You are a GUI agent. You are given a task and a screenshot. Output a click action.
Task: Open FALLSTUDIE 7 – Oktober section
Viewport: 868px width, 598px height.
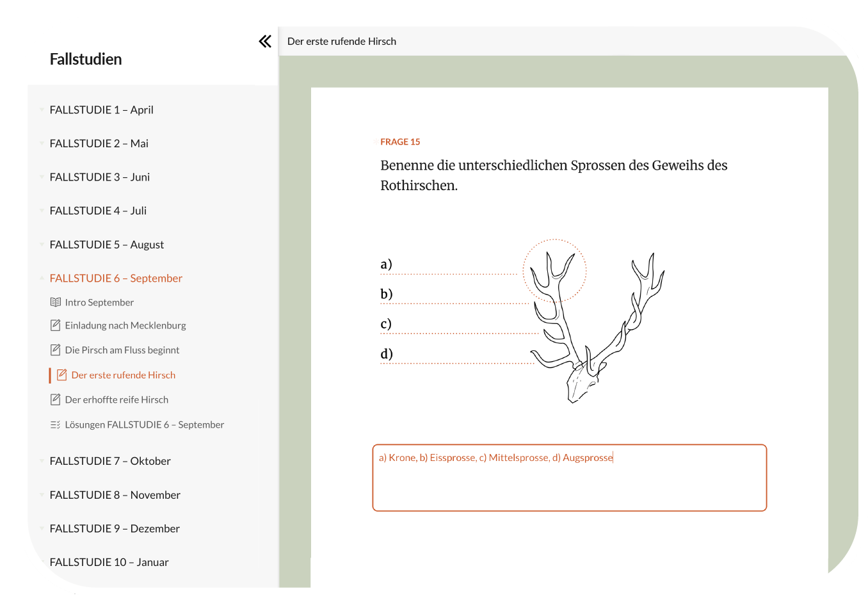[x=110, y=461]
